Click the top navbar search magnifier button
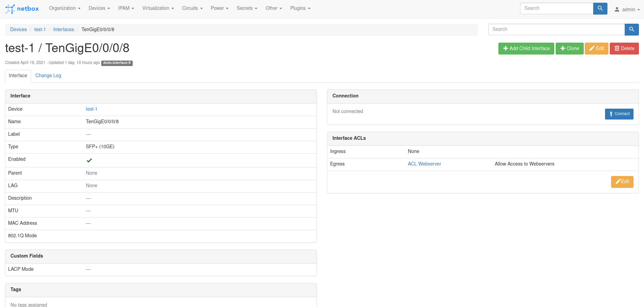The width and height of the screenshot is (644, 307). tap(600, 8)
